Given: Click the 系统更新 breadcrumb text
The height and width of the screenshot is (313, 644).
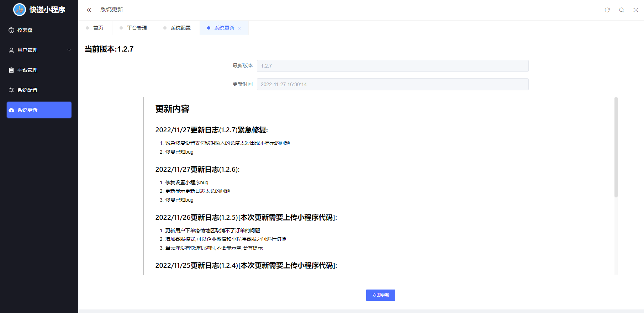Looking at the screenshot, I should point(112,10).
